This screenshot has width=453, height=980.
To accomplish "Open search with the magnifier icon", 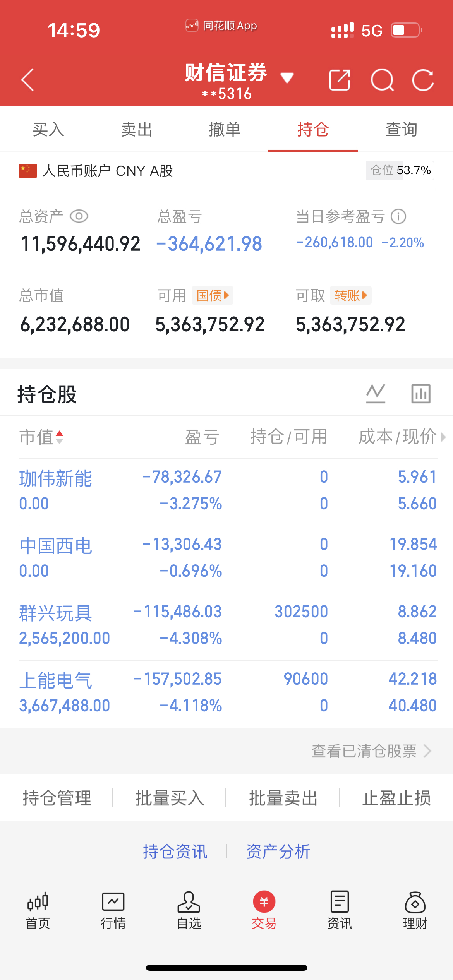I will coord(382,80).
